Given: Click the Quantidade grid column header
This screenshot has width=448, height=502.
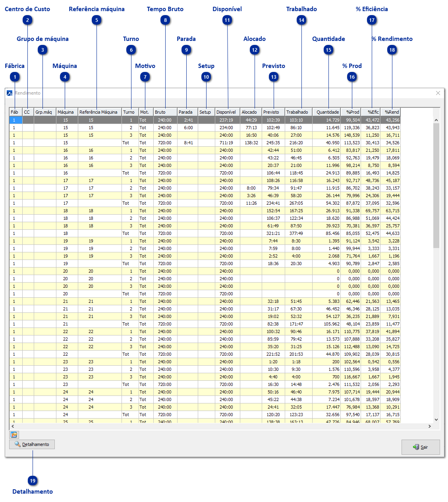Looking at the screenshot, I should [326, 112].
